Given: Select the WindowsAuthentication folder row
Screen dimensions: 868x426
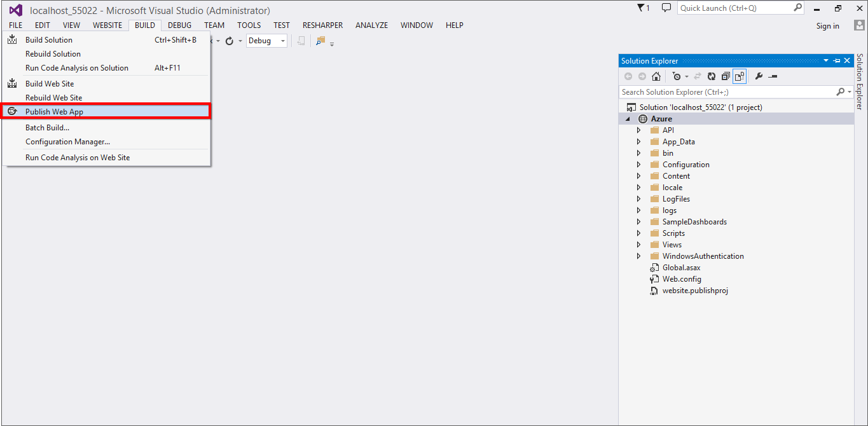Looking at the screenshot, I should [x=736, y=256].
